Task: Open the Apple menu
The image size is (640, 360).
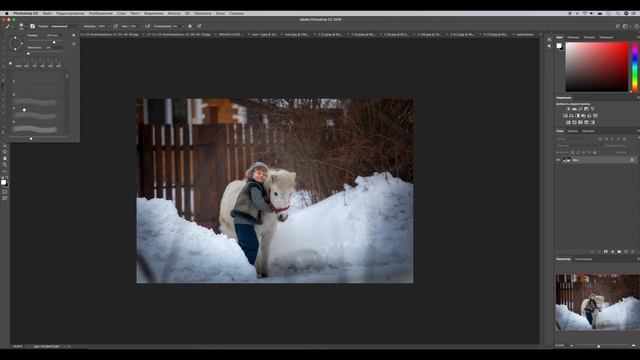Action: 6,13
